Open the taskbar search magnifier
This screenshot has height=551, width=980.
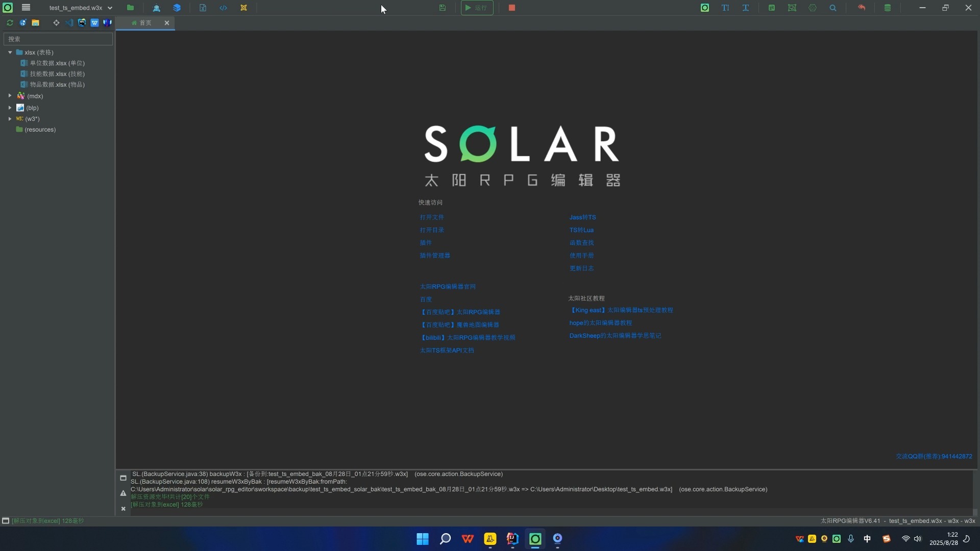(445, 539)
